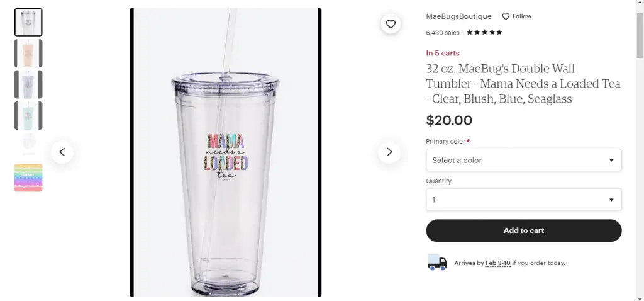644x301 pixels.
Task: Click the heart icon beside Follow
Action: [506, 16]
